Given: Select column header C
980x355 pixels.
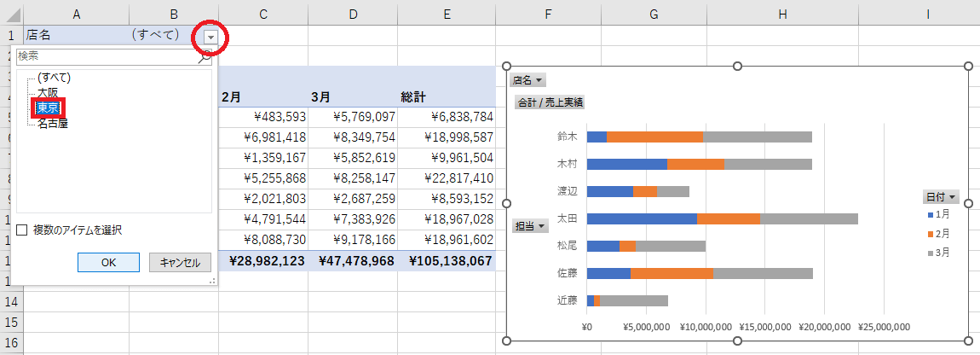Looking at the screenshot, I should click(263, 13).
